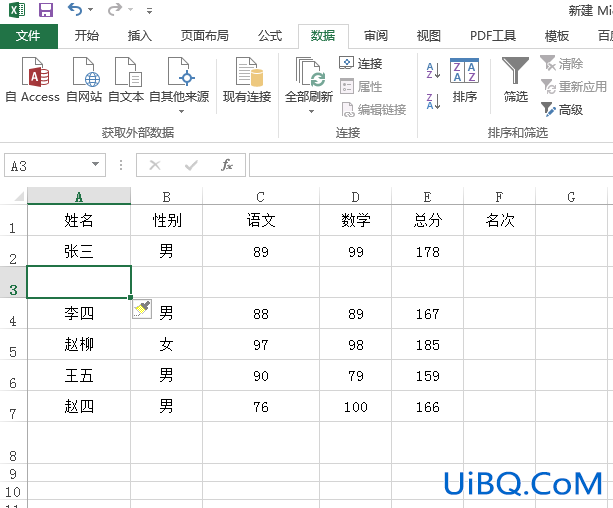Click the 属性 properties button
Viewport: 613px width, 508px height.
pyautogui.click(x=360, y=86)
